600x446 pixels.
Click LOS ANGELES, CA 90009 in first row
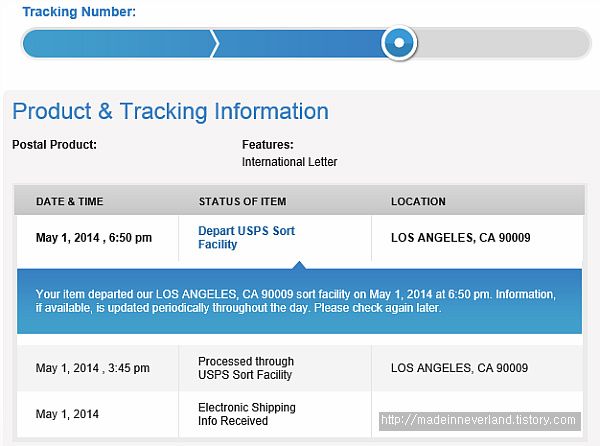pyautogui.click(x=460, y=238)
